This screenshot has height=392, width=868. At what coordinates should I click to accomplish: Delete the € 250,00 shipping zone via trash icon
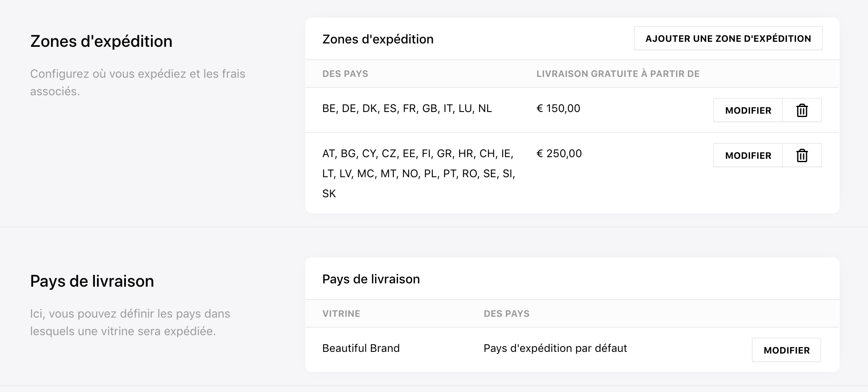[x=802, y=155]
